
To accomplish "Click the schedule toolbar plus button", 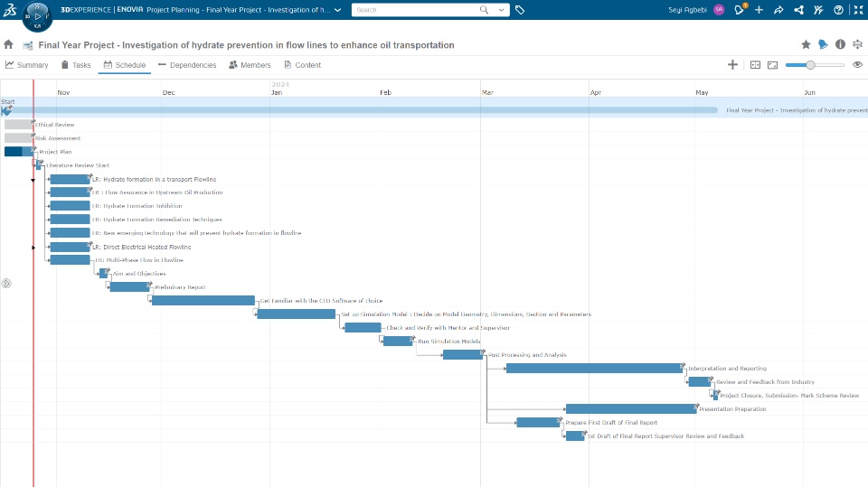I will [x=732, y=65].
